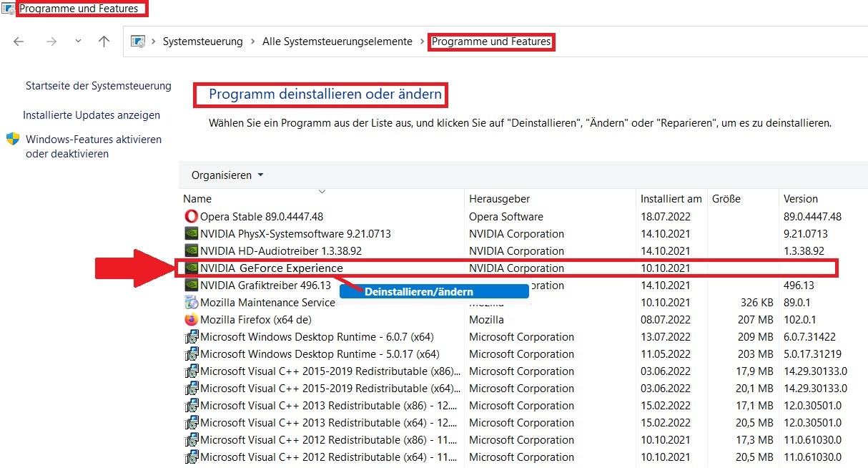
Task: Select NVIDIA Grafiktreiber 496.13 name text
Action: (x=265, y=285)
